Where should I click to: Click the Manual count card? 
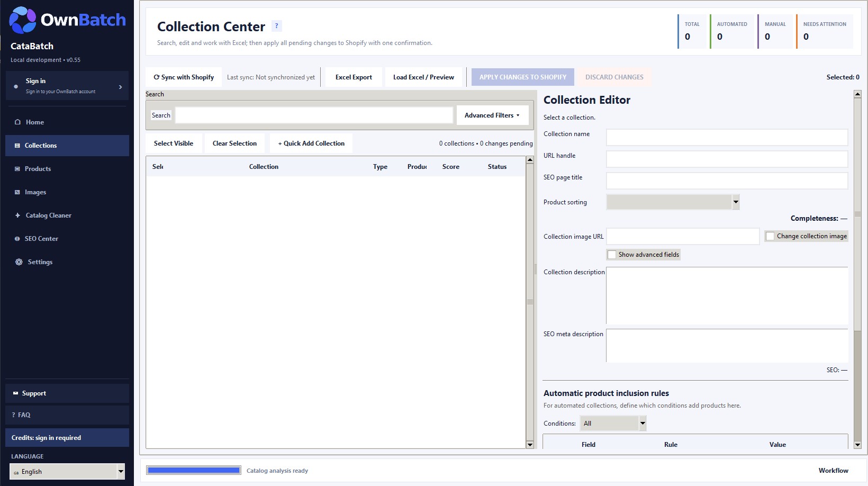pyautogui.click(x=775, y=31)
